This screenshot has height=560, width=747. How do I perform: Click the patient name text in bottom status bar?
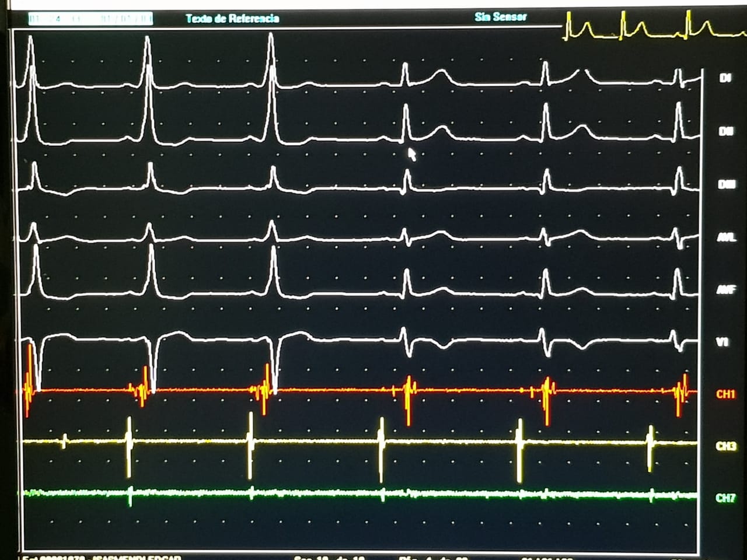(137, 558)
